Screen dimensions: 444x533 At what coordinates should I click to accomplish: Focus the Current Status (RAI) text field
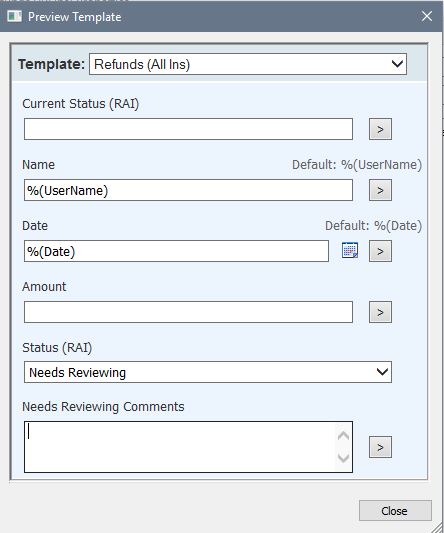click(188, 129)
